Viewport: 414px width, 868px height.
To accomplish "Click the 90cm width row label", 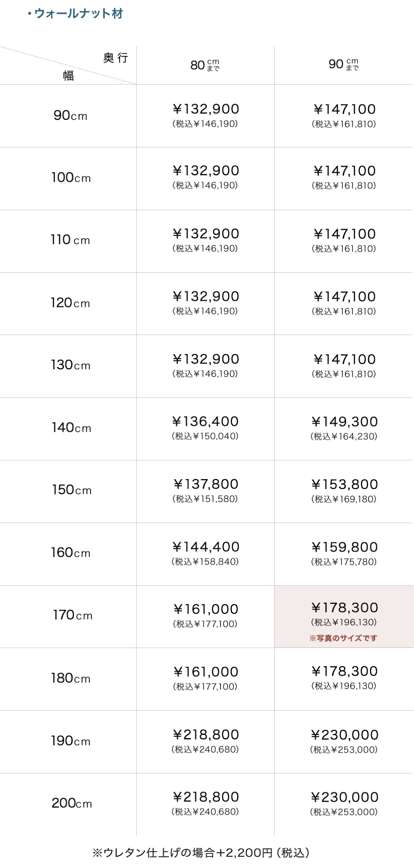I will [x=70, y=115].
